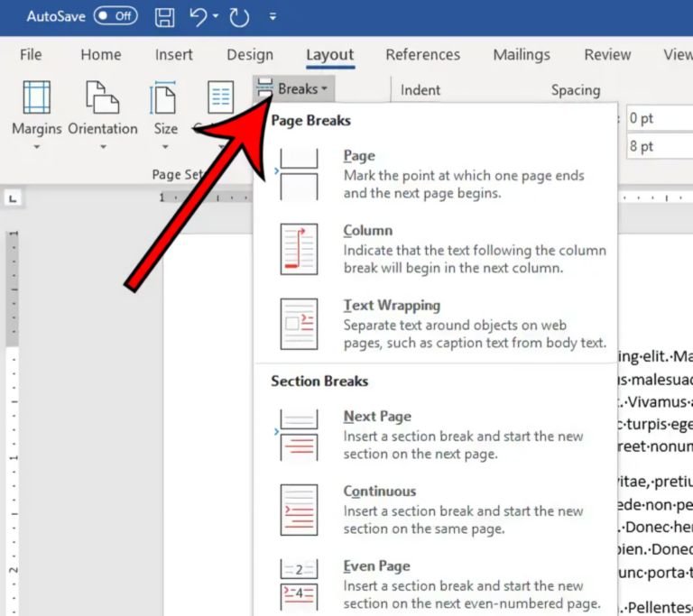Click the Breaks dropdown button
Screen dimensions: 693x616
(293, 88)
